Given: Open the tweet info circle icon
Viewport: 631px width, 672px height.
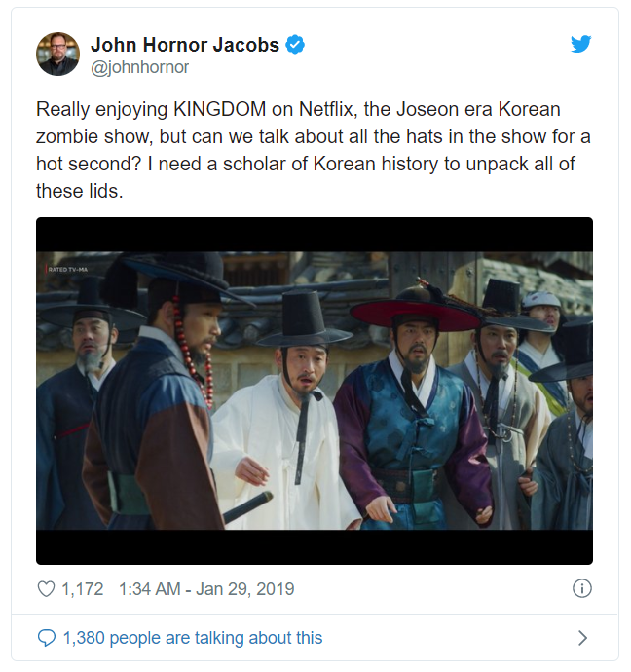Looking at the screenshot, I should pos(581,588).
